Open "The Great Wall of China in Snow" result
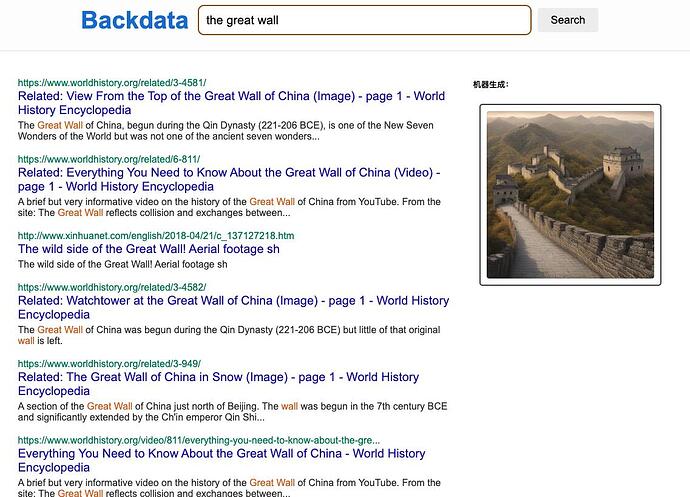The width and height of the screenshot is (690, 497). coord(219,384)
